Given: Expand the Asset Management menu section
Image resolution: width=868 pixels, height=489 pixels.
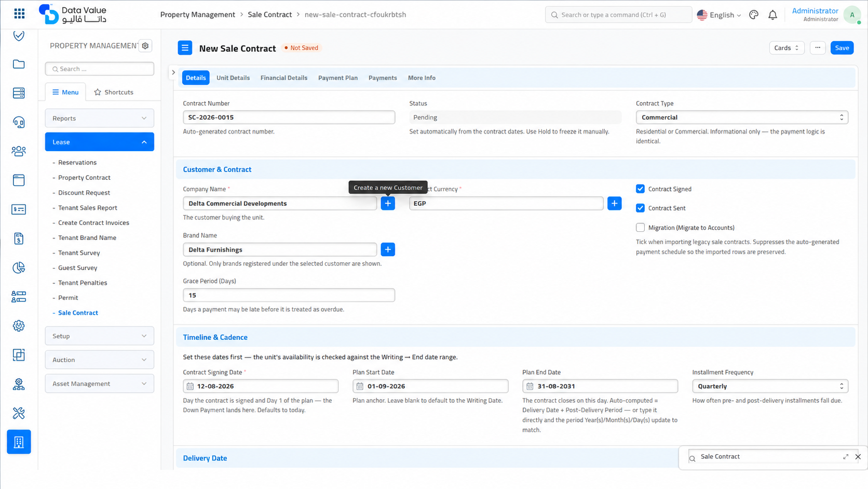Looking at the screenshot, I should pyautogui.click(x=100, y=384).
